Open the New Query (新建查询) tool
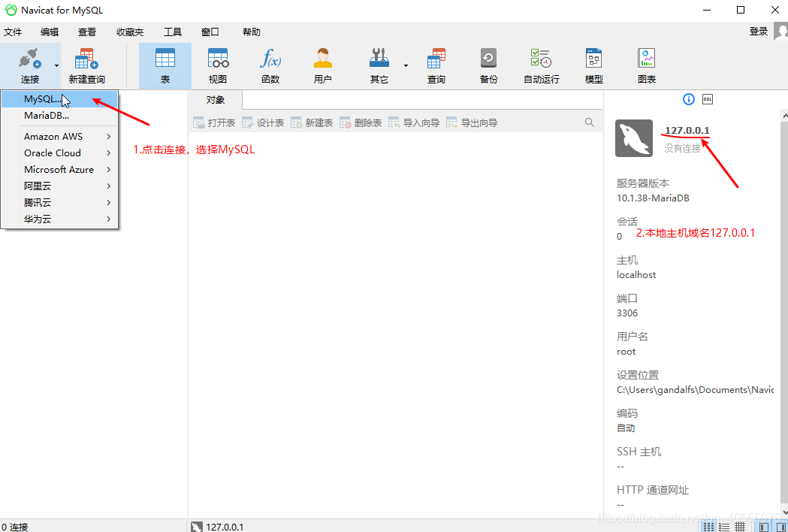Image resolution: width=788 pixels, height=532 pixels. (86, 65)
